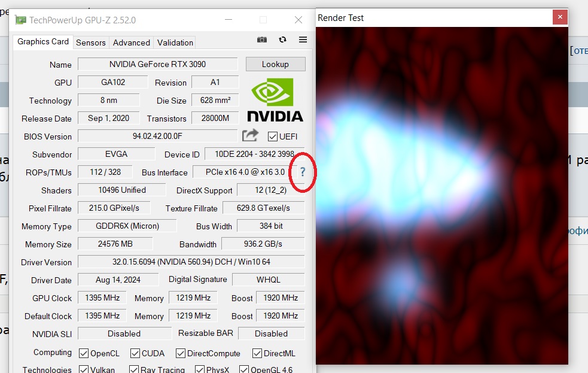The image size is (588, 373).
Task: Click the NVIDIA logo
Action: point(275,100)
